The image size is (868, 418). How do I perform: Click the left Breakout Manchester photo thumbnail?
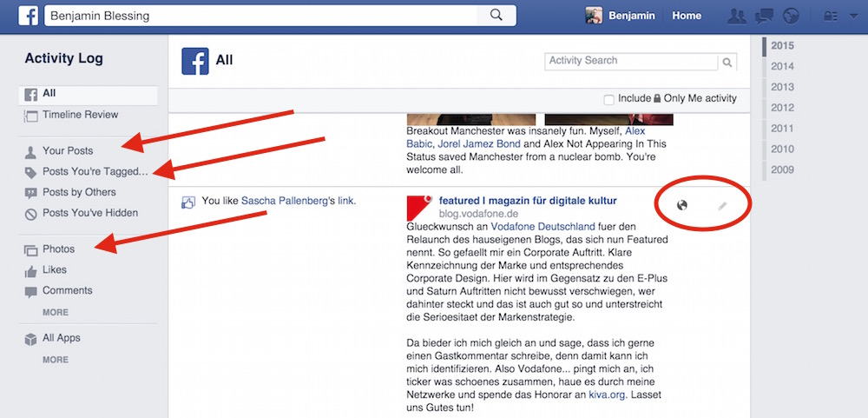click(471, 119)
